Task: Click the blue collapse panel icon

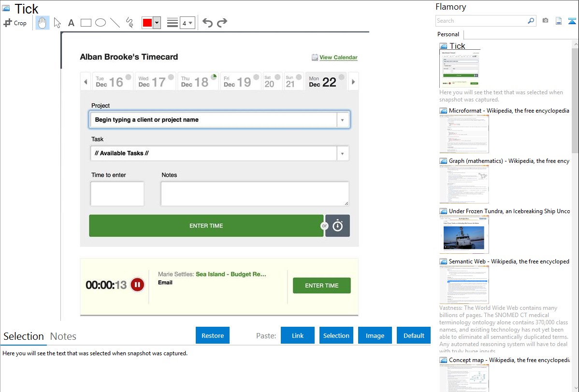Action: click(x=572, y=21)
